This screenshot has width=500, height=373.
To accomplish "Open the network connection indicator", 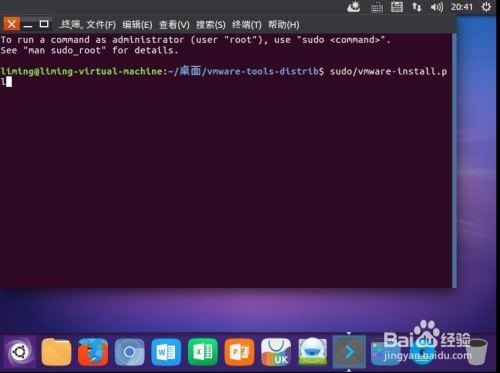I will 417,7.
